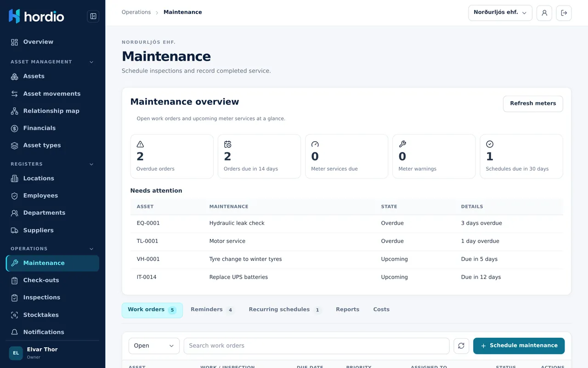
Task: Click the Asset types layers icon
Action: 15,145
